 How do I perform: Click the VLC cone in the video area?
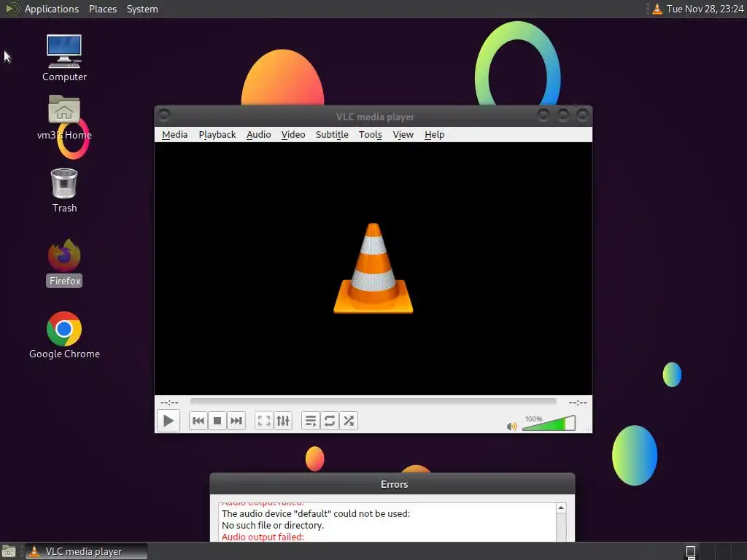coord(373,268)
